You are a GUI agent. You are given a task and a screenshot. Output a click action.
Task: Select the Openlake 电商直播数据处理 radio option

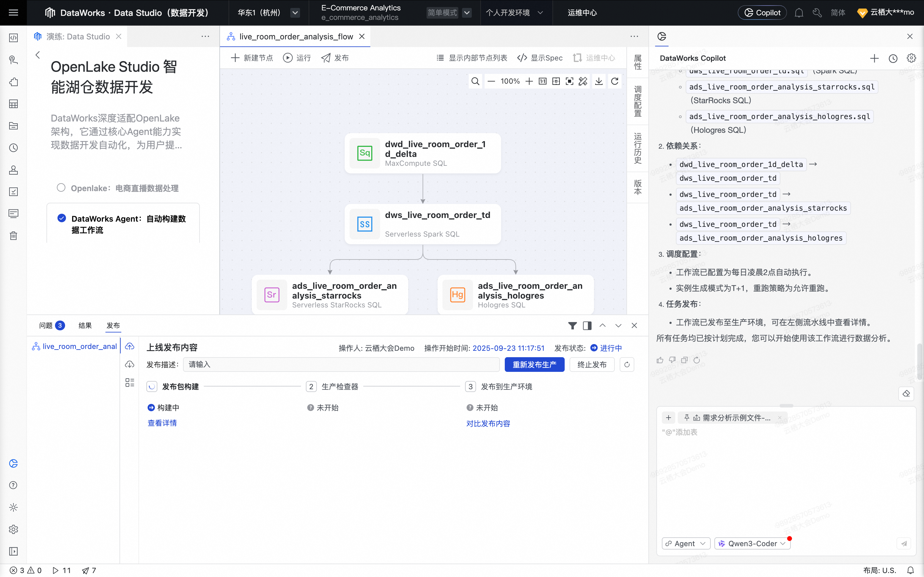click(61, 188)
